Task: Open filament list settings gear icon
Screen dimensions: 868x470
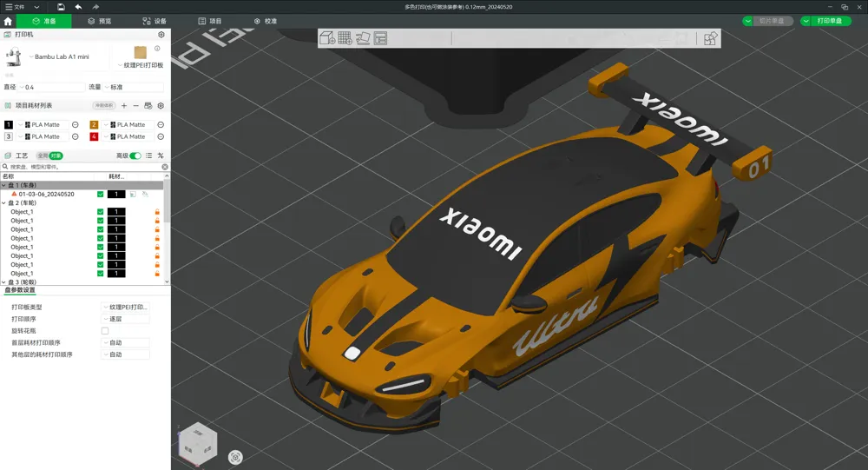Action: point(161,105)
